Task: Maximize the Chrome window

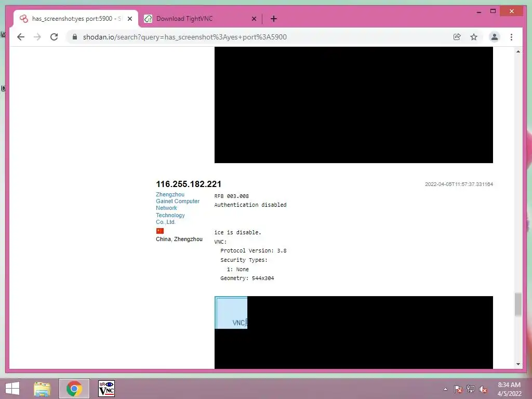Action: pyautogui.click(x=493, y=11)
